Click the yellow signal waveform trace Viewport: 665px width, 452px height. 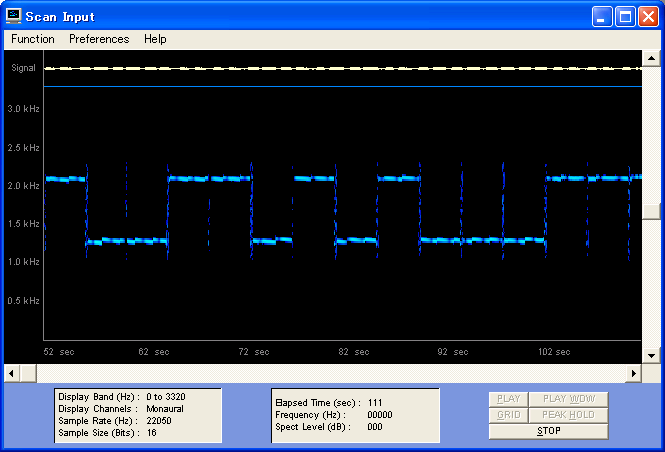click(x=343, y=68)
